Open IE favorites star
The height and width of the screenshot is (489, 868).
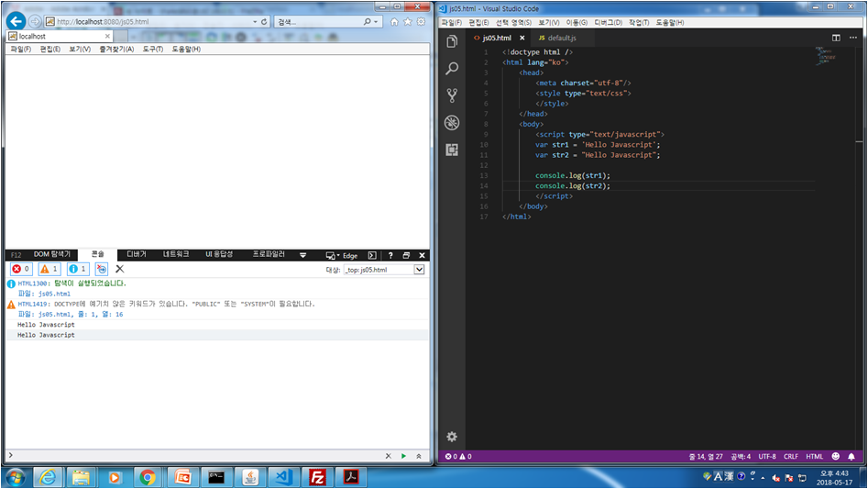[408, 22]
